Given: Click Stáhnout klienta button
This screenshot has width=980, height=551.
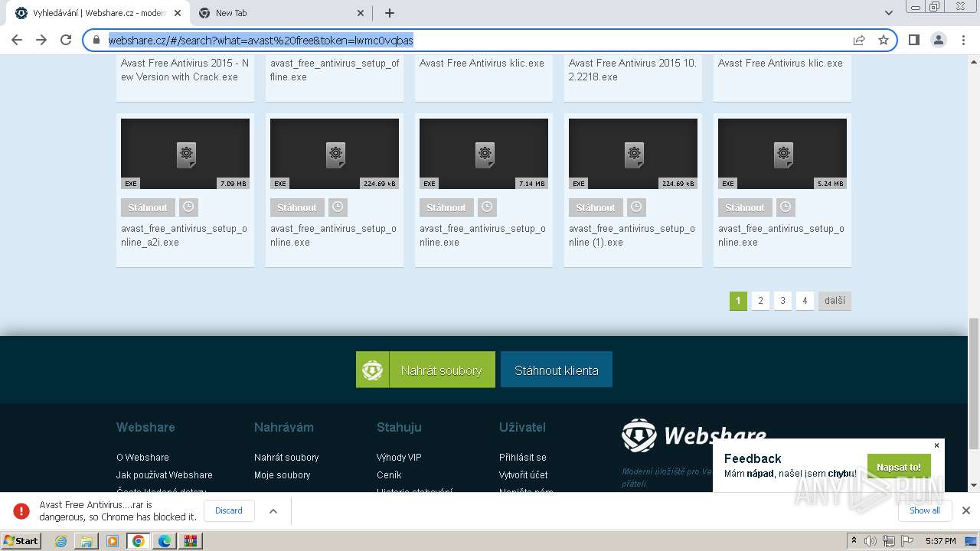Looking at the screenshot, I should [557, 370].
